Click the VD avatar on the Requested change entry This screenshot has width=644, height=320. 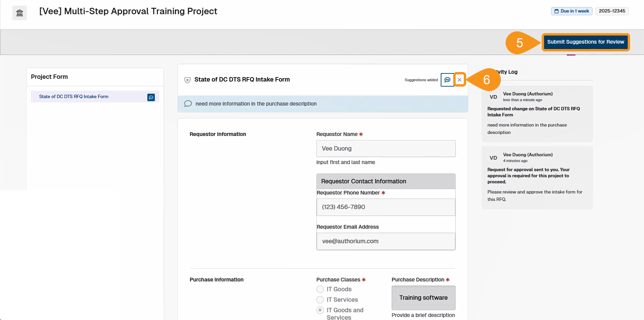pyautogui.click(x=493, y=97)
